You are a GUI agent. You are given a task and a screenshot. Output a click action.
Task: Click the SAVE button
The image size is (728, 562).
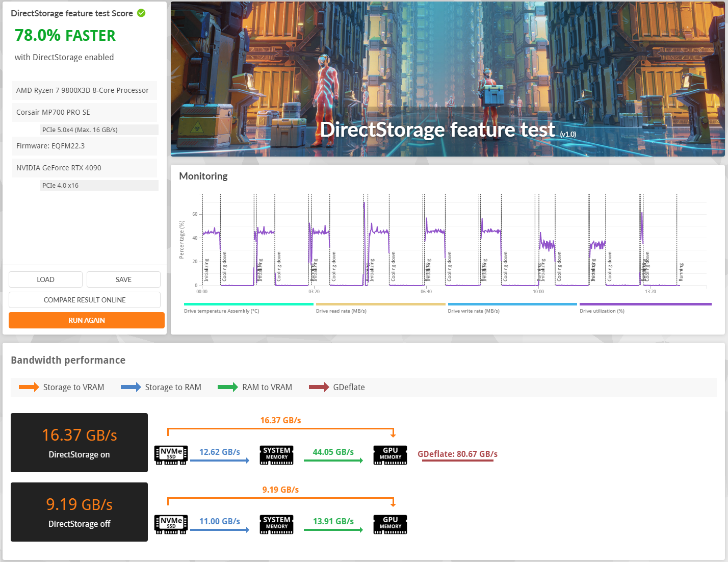click(x=123, y=279)
